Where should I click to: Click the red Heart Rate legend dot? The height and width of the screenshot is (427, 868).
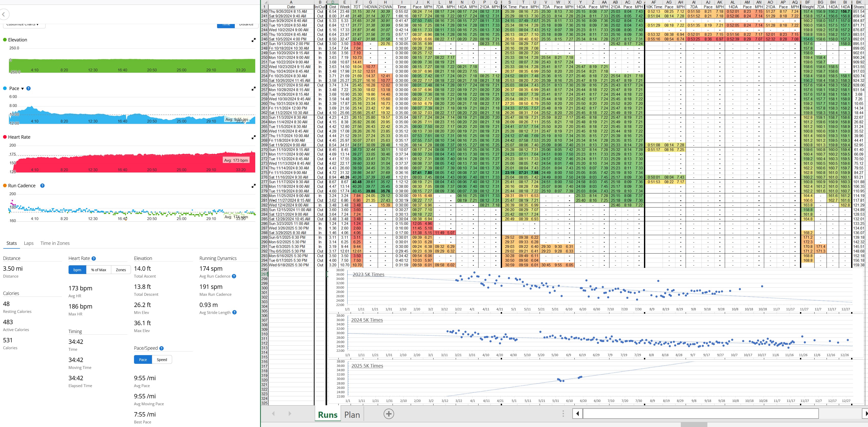[5, 137]
